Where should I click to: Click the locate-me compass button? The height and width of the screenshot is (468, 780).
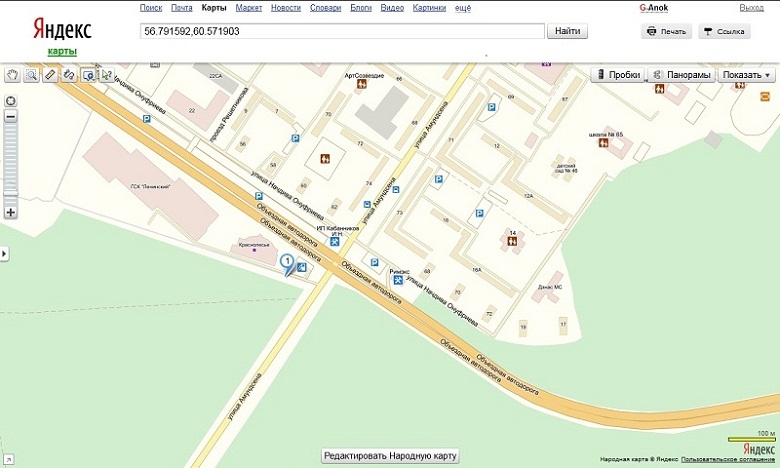coord(11,100)
